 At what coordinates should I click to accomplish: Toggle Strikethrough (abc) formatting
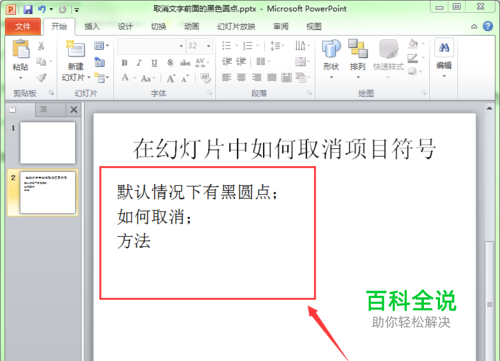click(x=185, y=63)
